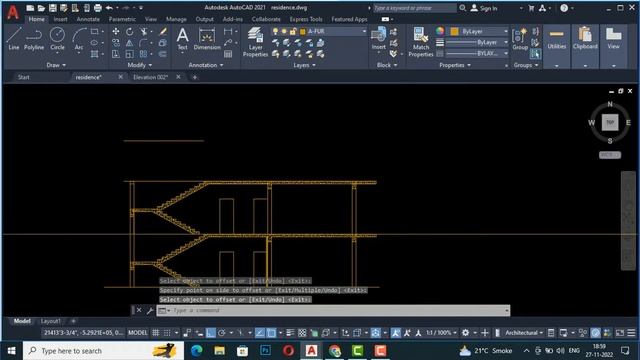Add new drawing tab with plus
This screenshot has height=360, width=640.
195,77
